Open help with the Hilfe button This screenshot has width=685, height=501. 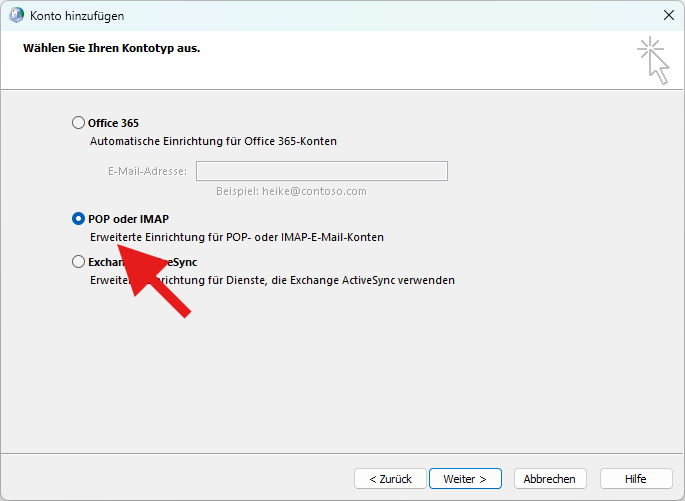pyautogui.click(x=635, y=479)
